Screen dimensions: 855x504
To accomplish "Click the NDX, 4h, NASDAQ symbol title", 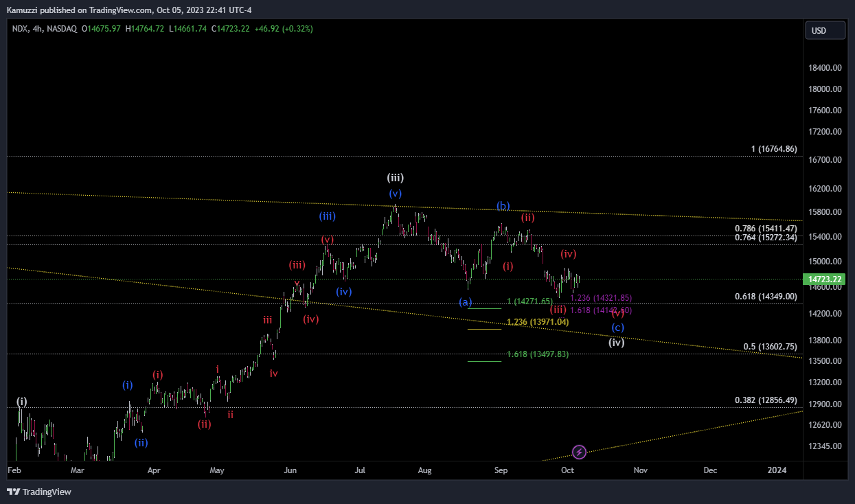I will tap(45, 28).
